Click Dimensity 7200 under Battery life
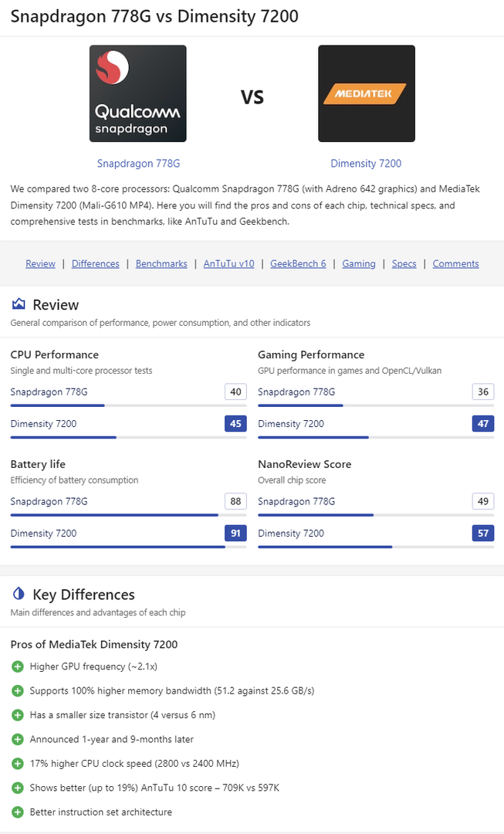The width and height of the screenshot is (504, 834). 43,534
